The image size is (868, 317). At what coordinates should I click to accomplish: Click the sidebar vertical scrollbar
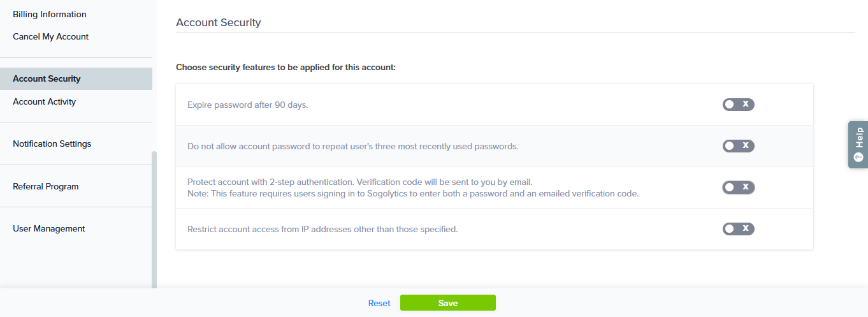point(154,217)
